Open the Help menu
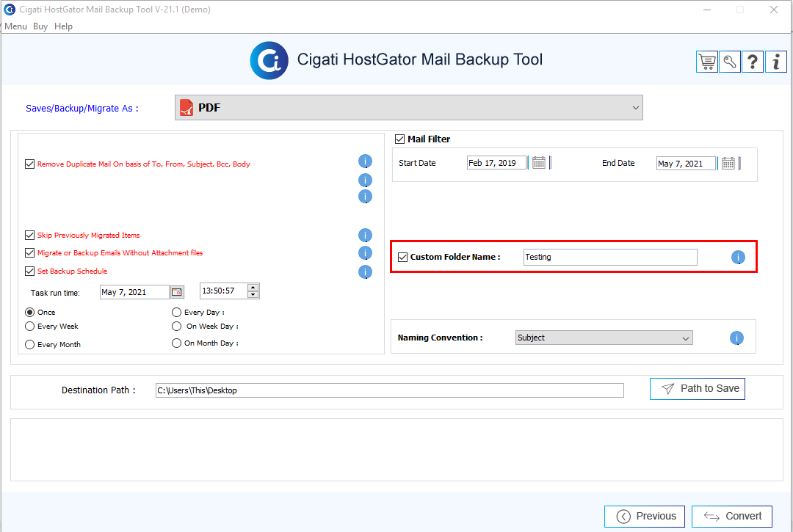 [63, 26]
